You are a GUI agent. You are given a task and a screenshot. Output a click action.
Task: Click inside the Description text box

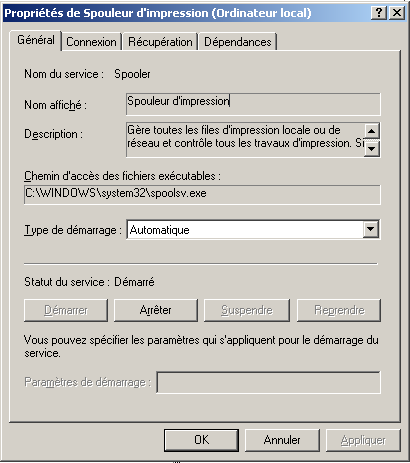[x=245, y=140]
